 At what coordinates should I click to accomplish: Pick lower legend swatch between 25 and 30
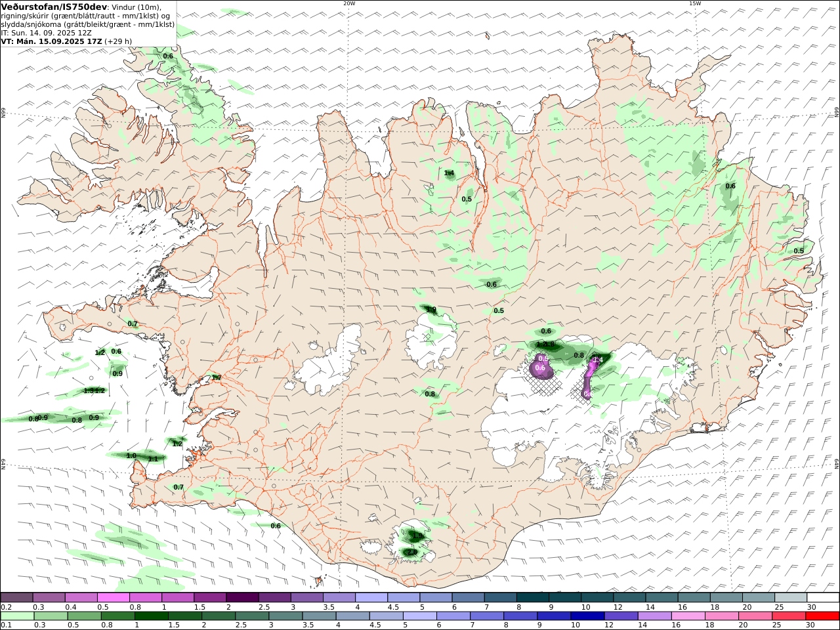tap(789, 616)
